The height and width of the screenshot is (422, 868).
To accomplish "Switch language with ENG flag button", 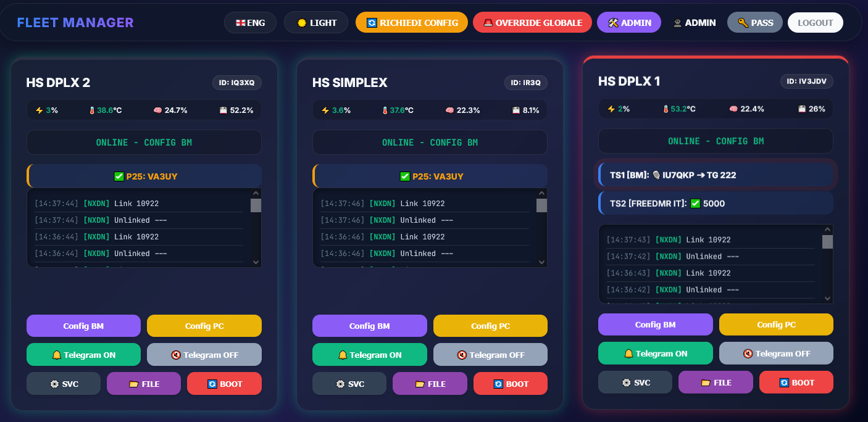I will click(250, 23).
